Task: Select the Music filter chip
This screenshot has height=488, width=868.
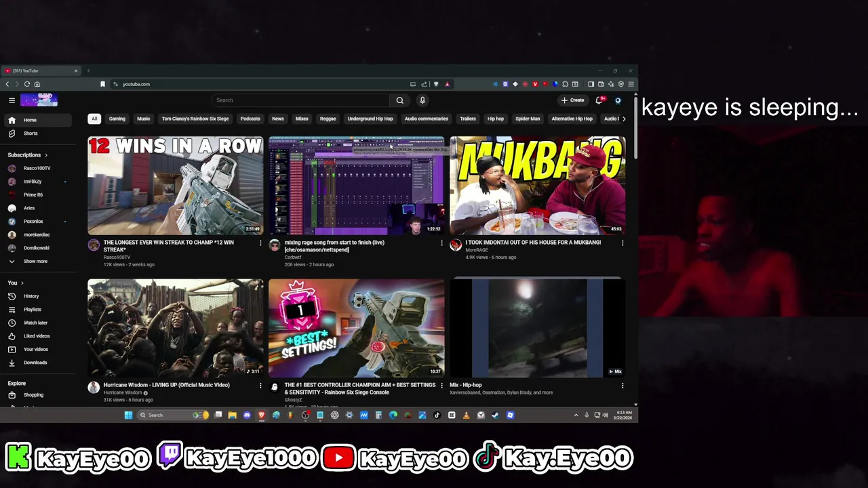Action: [x=144, y=119]
